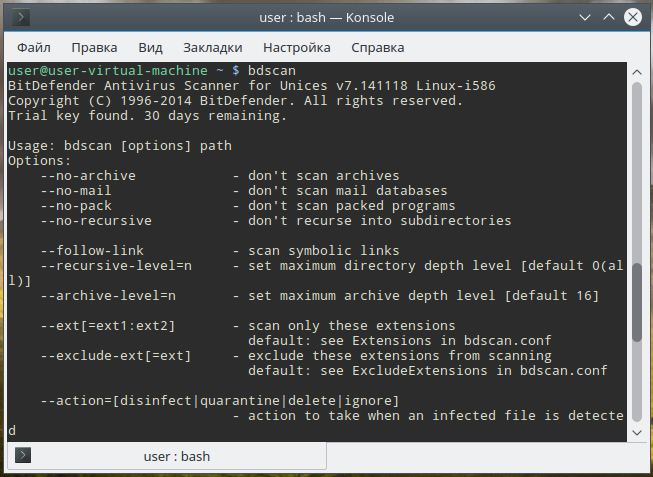Open the Вид menu
This screenshot has width=653, height=477.
pyautogui.click(x=150, y=47)
